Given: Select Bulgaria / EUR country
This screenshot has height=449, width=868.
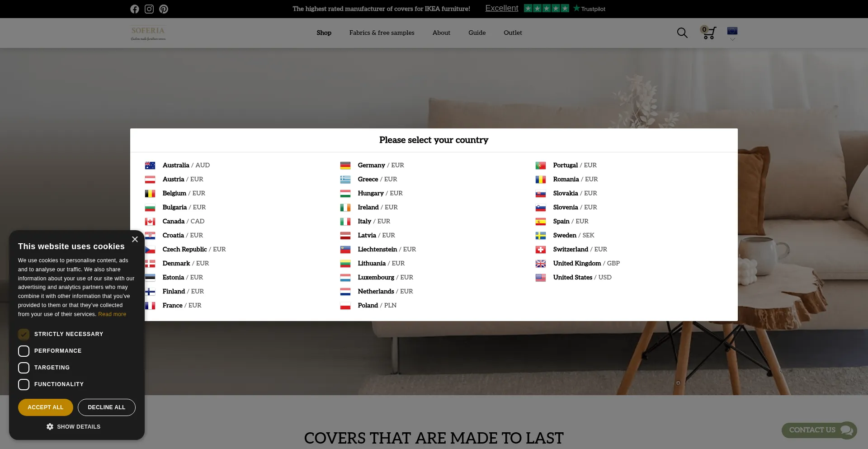Looking at the screenshot, I should tap(184, 208).
